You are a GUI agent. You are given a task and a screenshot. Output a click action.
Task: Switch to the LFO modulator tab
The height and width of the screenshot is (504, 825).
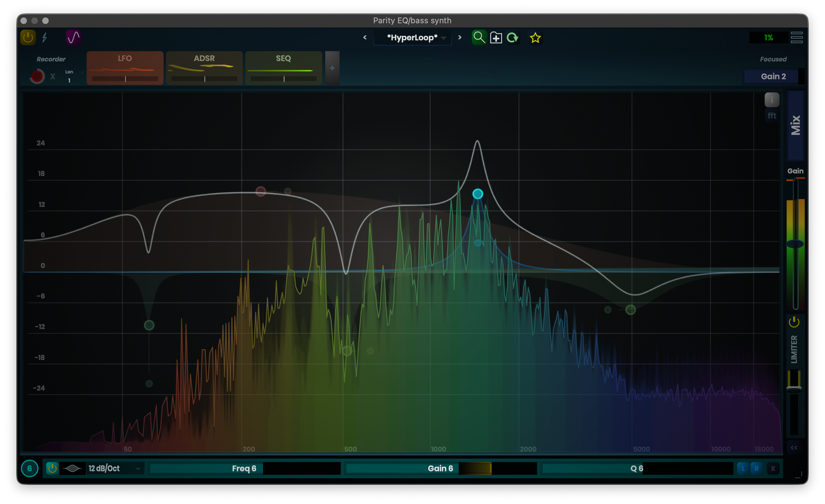124,67
